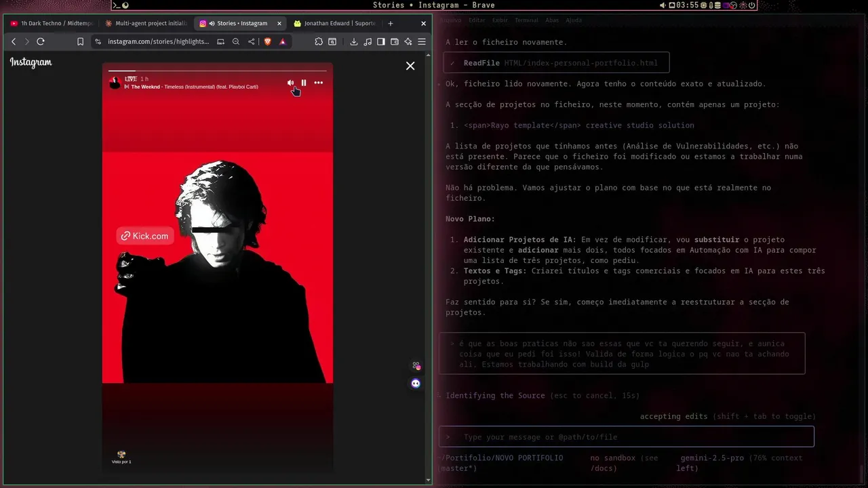Open the Exibir menu in terminal
Image resolution: width=868 pixels, height=488 pixels.
500,20
